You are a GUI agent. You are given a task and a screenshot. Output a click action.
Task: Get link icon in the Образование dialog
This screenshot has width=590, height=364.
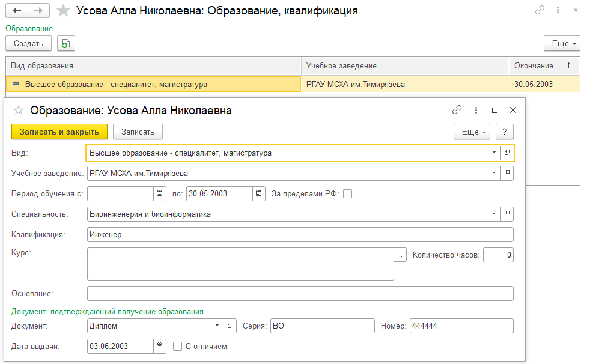[x=457, y=110]
